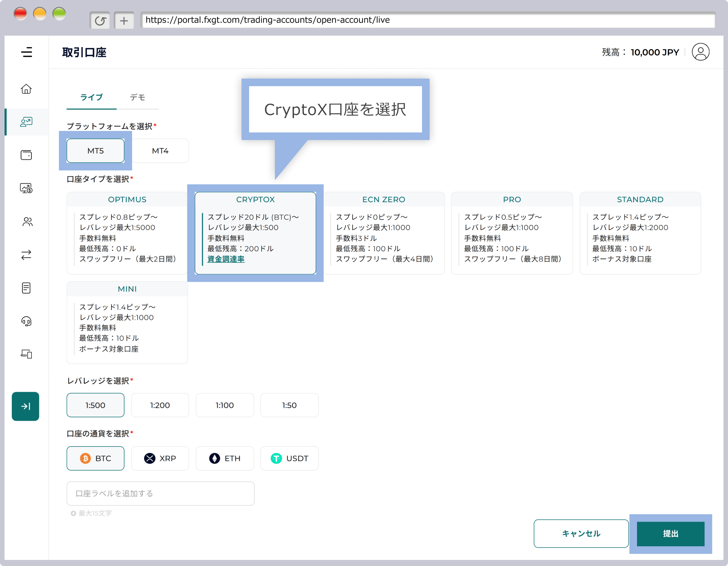Select the ECN ZERO account type
The height and width of the screenshot is (566, 728).
click(x=384, y=233)
